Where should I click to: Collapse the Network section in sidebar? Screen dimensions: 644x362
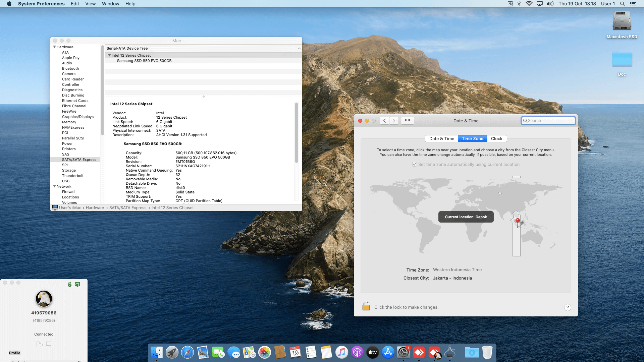(x=54, y=186)
